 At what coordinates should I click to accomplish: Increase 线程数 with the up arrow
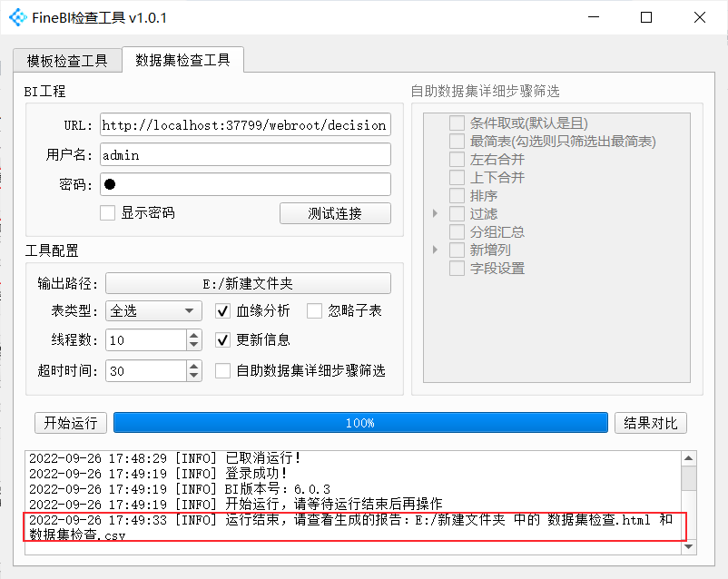point(194,335)
